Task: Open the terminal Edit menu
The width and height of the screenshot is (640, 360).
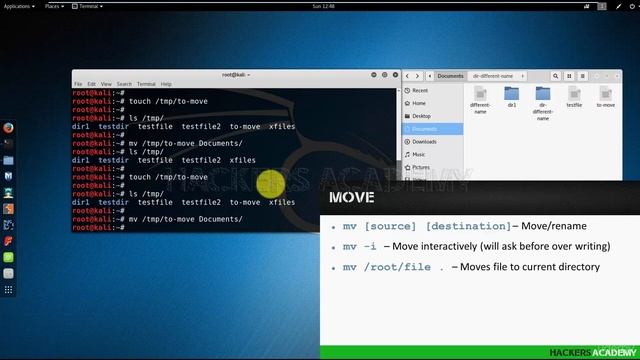Action: click(91, 84)
